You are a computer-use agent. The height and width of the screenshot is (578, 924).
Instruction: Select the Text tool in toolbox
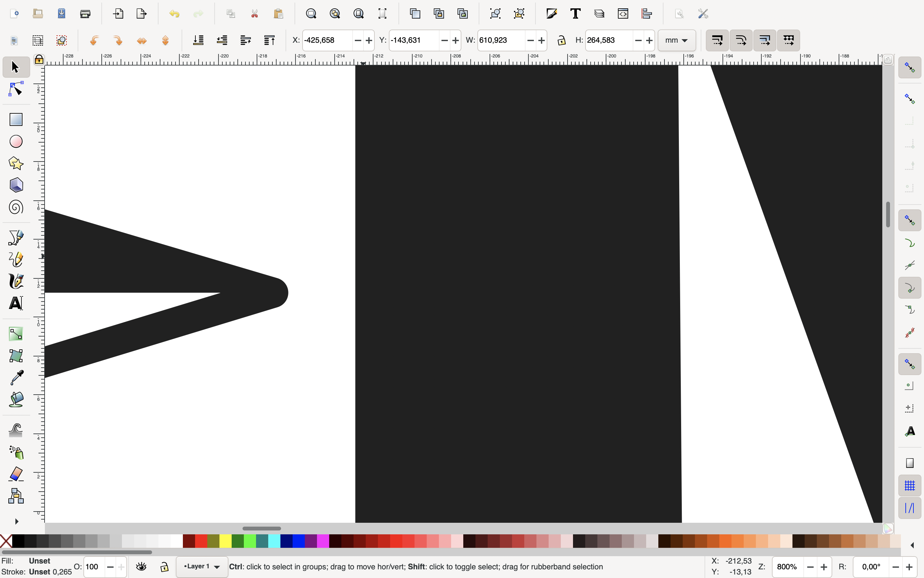coord(16,303)
